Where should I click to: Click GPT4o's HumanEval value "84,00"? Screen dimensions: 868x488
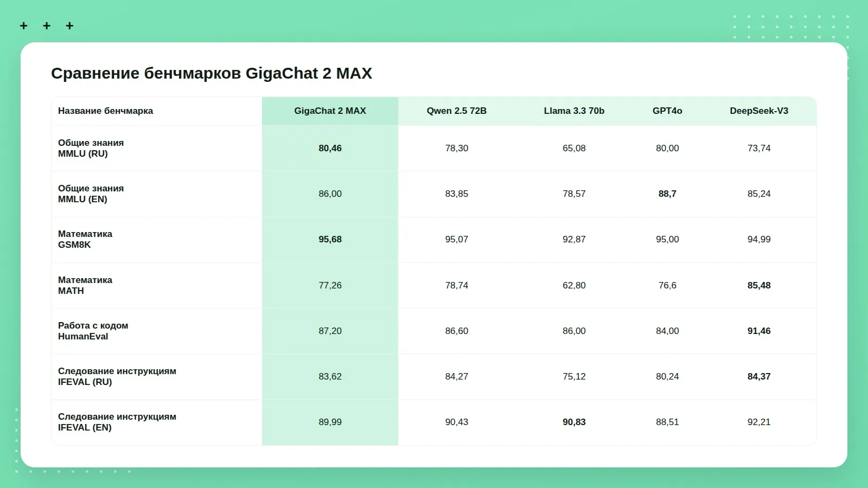(667, 331)
